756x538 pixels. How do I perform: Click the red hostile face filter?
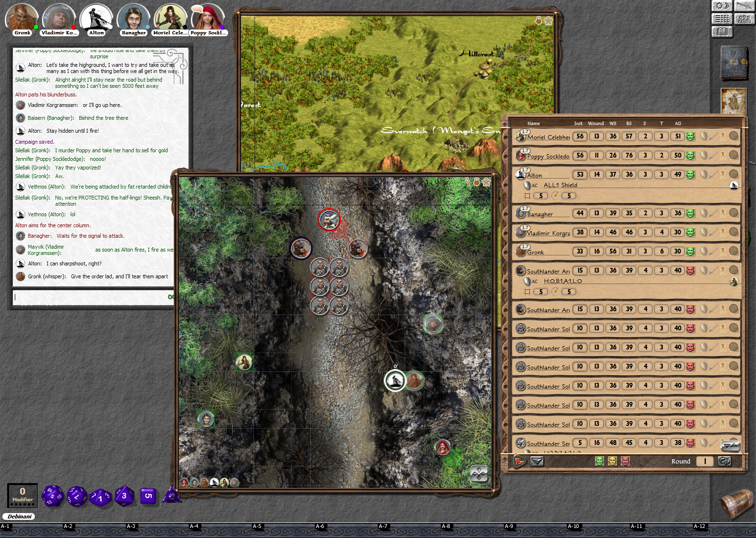pyautogui.click(x=625, y=461)
